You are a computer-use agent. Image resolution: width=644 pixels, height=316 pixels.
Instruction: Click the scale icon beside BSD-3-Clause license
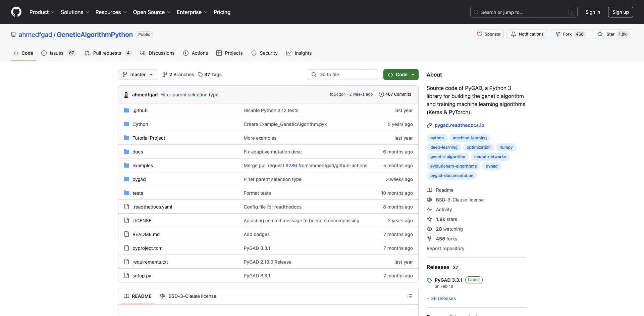point(429,200)
